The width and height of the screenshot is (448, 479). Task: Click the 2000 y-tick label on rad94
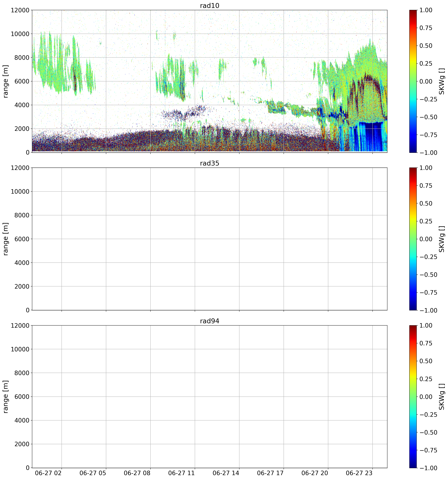pos(22,444)
